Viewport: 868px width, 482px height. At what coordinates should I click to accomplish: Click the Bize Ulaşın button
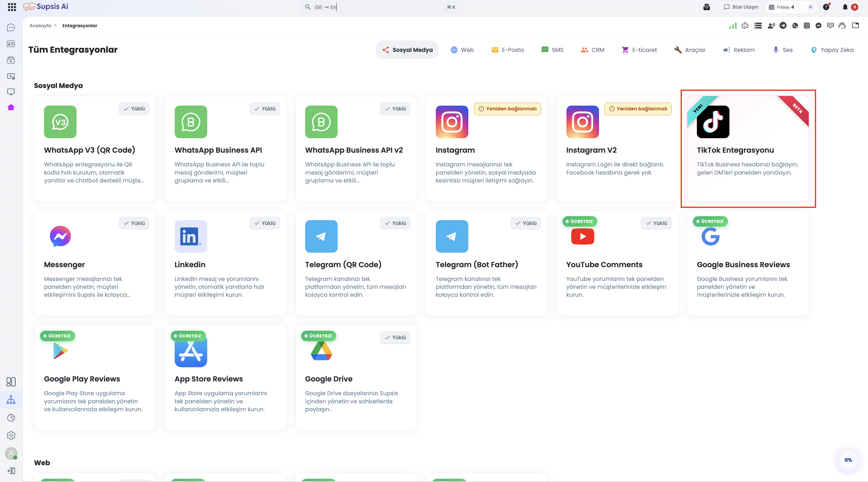tap(741, 7)
